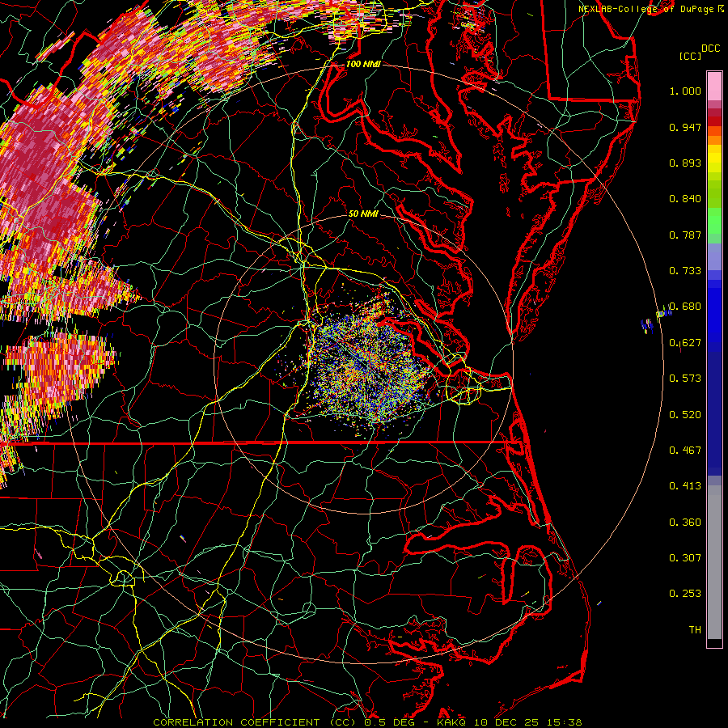728x728 pixels.
Task: Click the 100 NMI range ring label
Action: [x=363, y=64]
